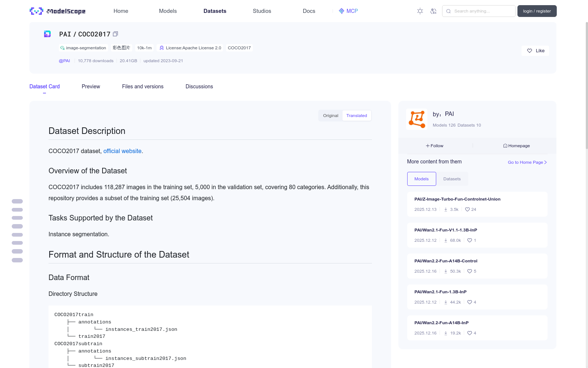Open the Models navigation item
588x368 pixels.
point(168,11)
